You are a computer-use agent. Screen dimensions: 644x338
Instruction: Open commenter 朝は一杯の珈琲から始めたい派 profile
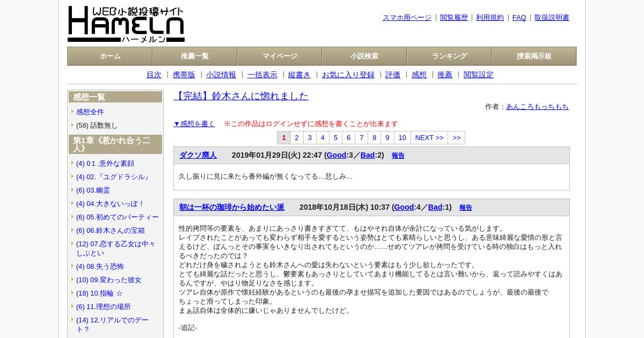(x=232, y=208)
